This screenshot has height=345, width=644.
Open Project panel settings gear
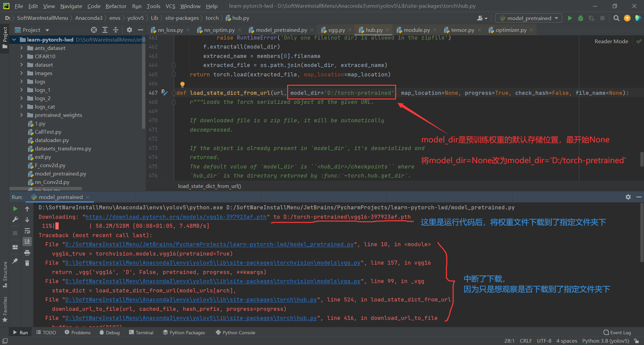129,30
